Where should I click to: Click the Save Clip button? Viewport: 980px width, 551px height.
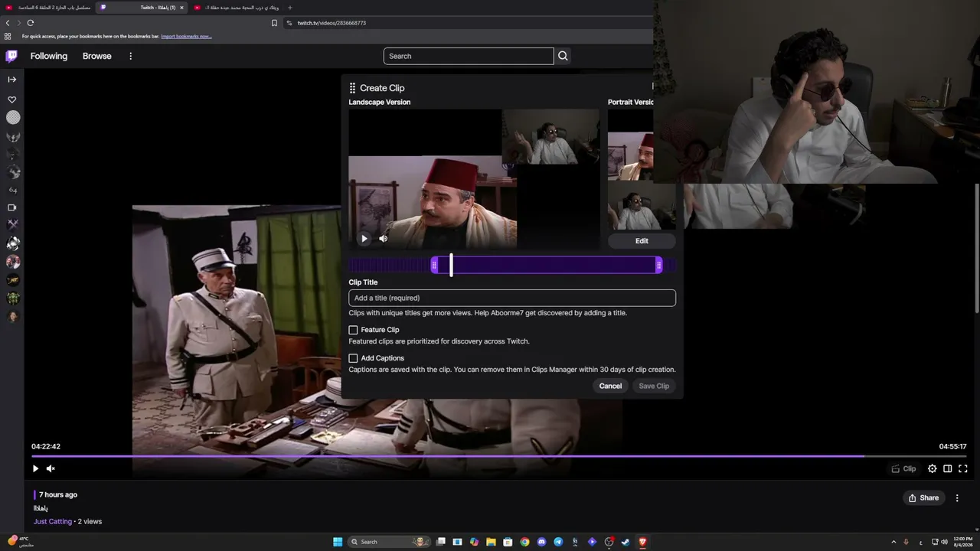[x=654, y=386]
